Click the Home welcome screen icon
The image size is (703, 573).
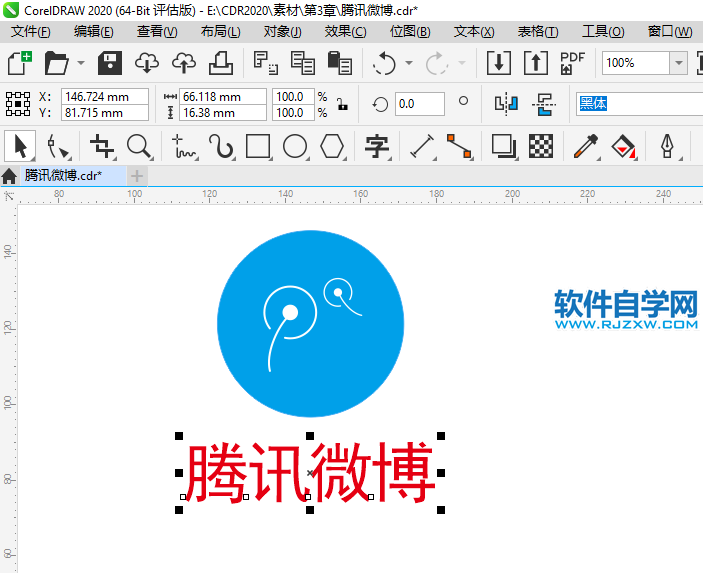pyautogui.click(x=9, y=176)
